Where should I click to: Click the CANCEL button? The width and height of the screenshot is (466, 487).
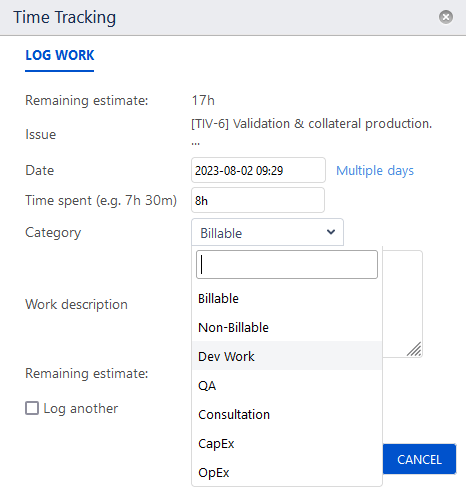[419, 459]
